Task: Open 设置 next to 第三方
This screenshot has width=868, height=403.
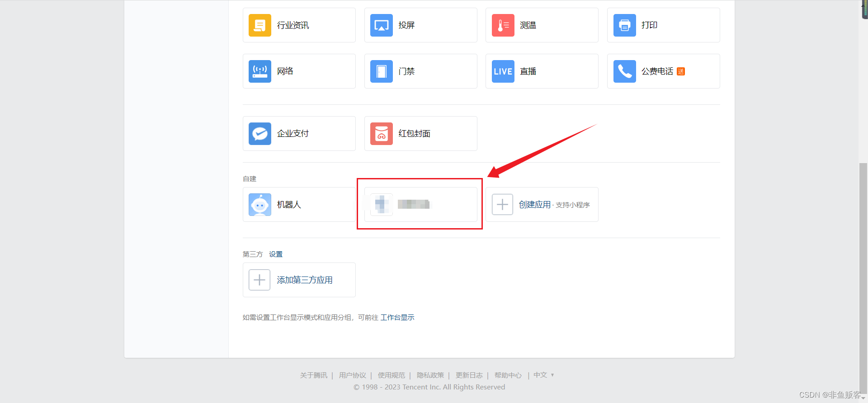Action: (276, 254)
